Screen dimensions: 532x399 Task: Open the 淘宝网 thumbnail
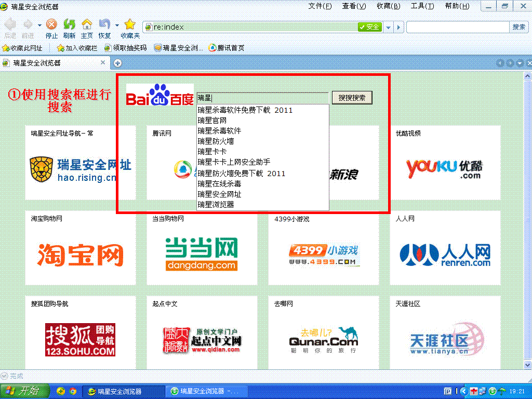tap(81, 248)
